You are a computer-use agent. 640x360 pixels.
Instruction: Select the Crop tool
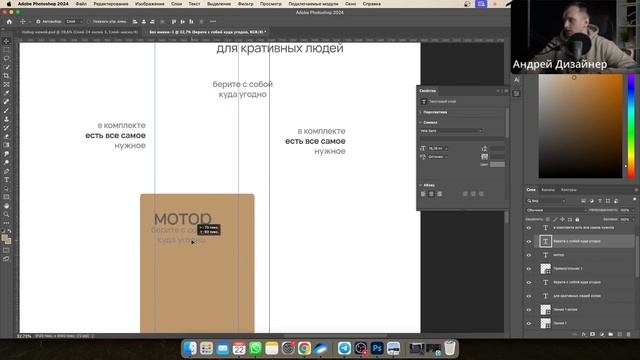(7, 76)
